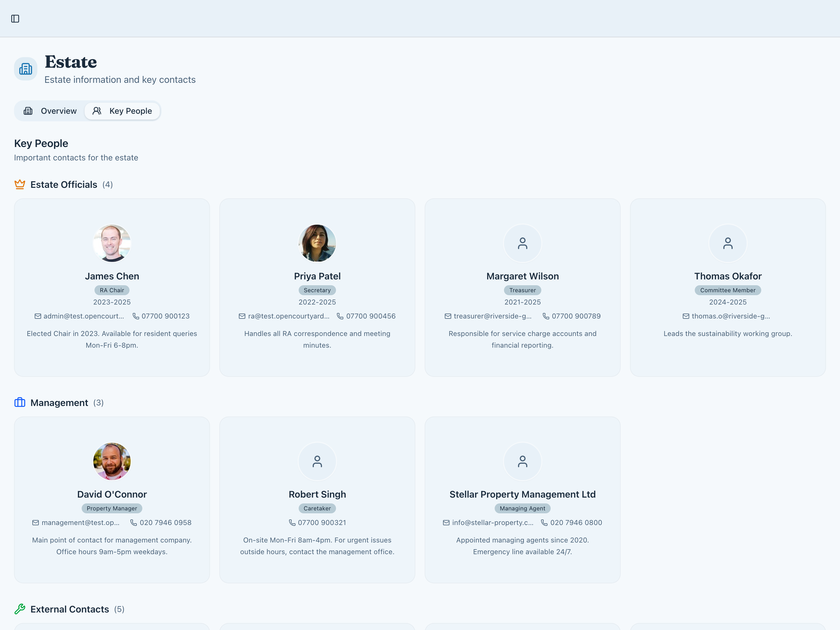Open Stellar Property's info email link
840x630 pixels.
(492, 523)
